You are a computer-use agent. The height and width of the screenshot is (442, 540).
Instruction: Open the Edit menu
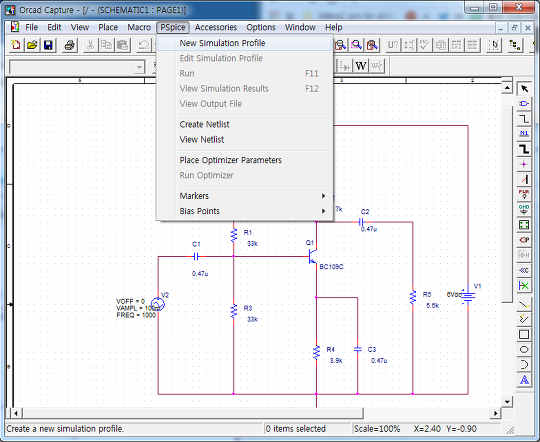tap(54, 27)
